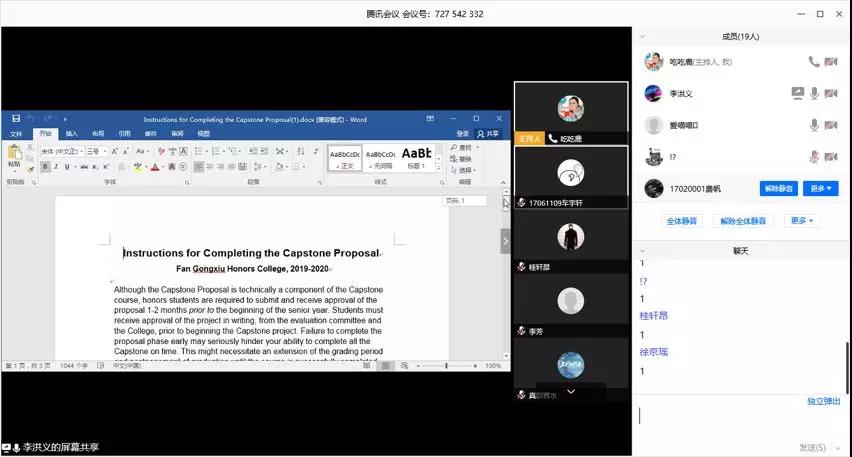Open the 文件 (File) menu in Word

click(x=16, y=133)
